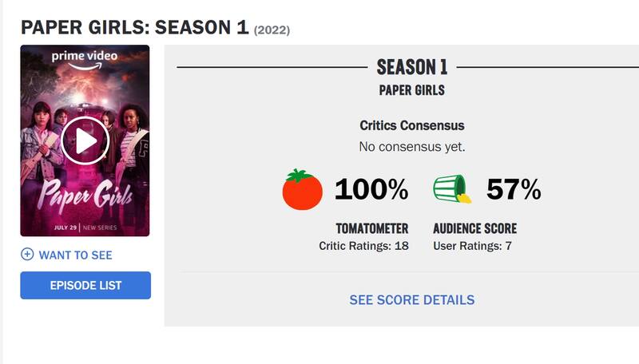Click the Critics Consensus heading
This screenshot has height=364, width=639.
pyautogui.click(x=411, y=125)
